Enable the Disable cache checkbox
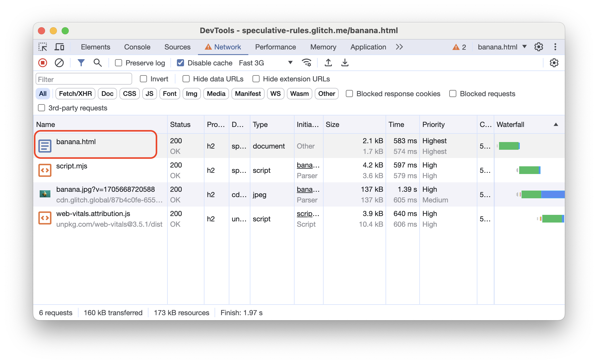This screenshot has height=364, width=598. click(180, 63)
